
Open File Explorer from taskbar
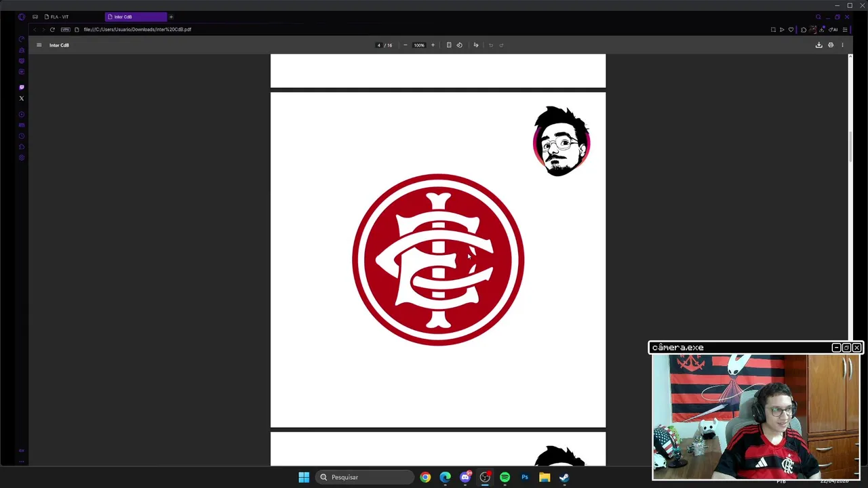point(545,477)
